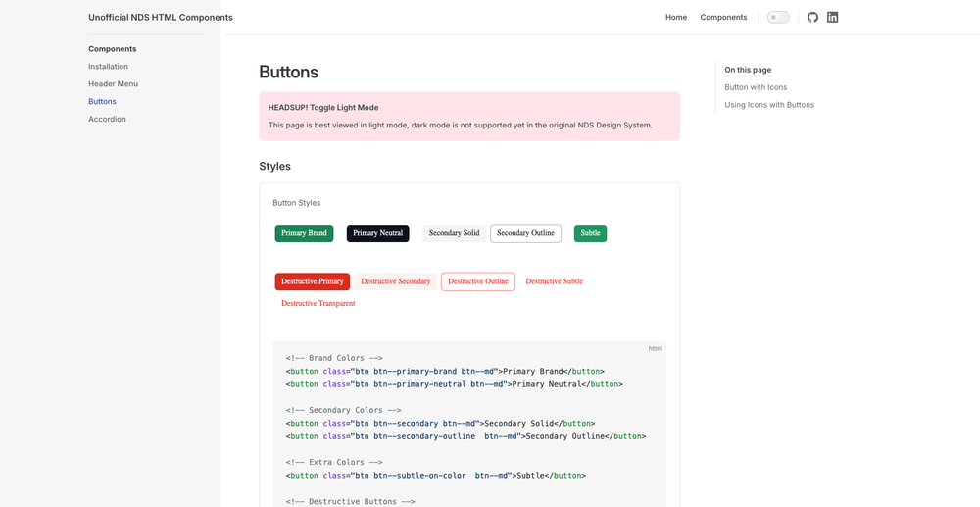Image resolution: width=980 pixels, height=507 pixels.
Task: Toggle the light/dark mode switch
Action: [778, 17]
